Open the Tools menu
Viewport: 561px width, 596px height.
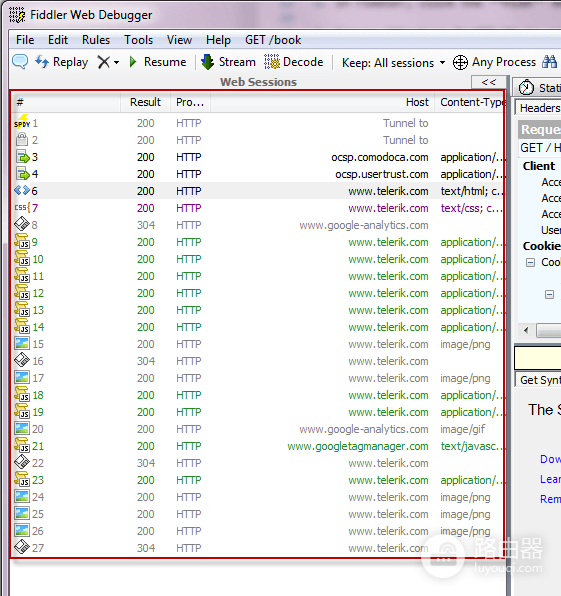[139, 40]
